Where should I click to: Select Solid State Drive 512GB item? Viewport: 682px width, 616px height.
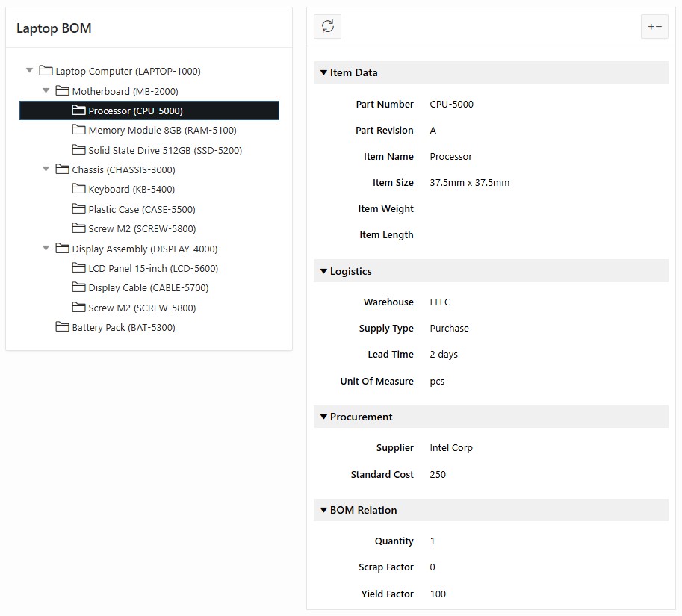tap(165, 150)
